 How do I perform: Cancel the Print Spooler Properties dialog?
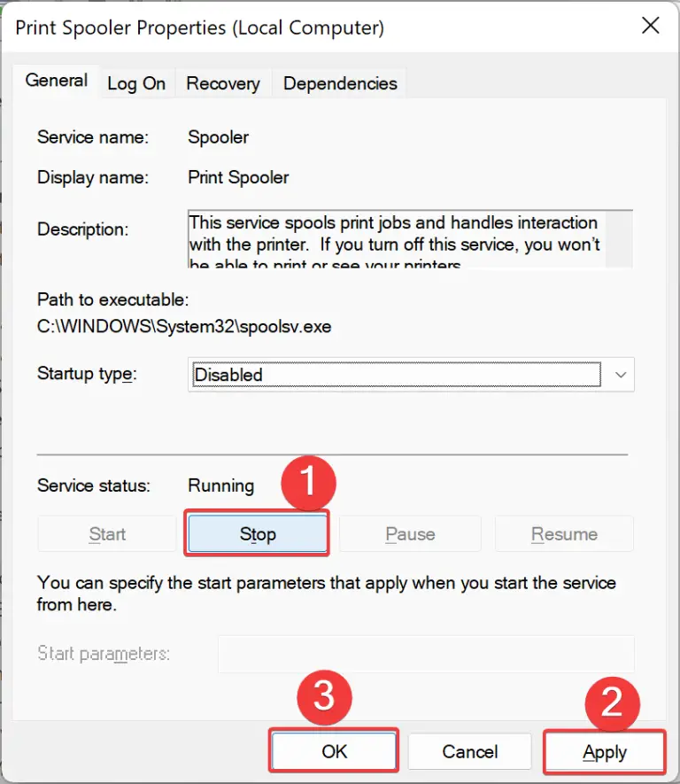[469, 751]
